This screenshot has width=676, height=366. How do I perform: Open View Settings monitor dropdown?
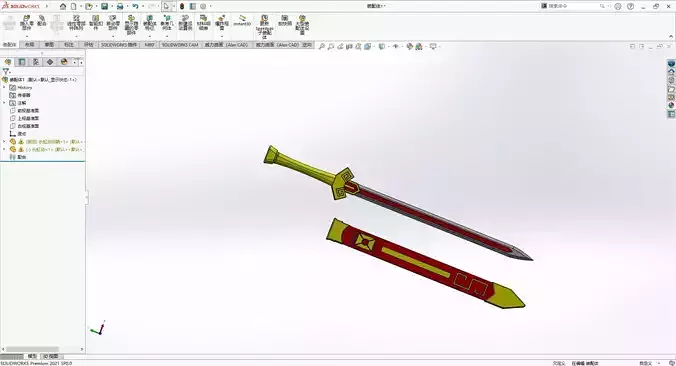click(433, 47)
